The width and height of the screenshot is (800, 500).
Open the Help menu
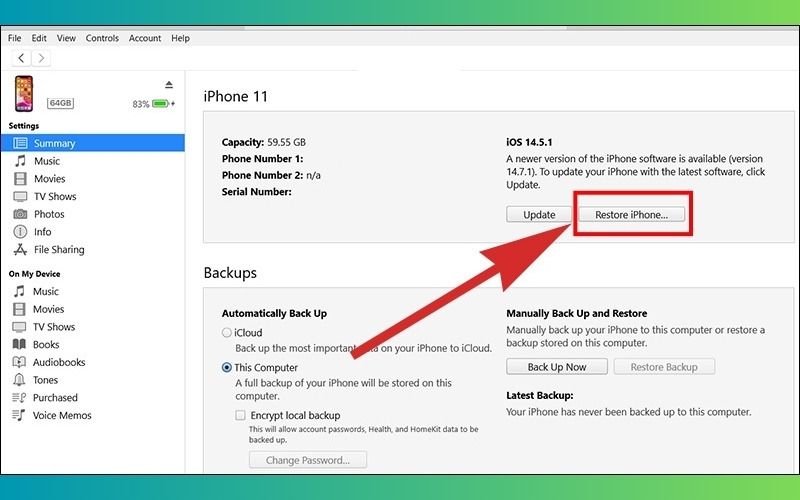(x=180, y=38)
